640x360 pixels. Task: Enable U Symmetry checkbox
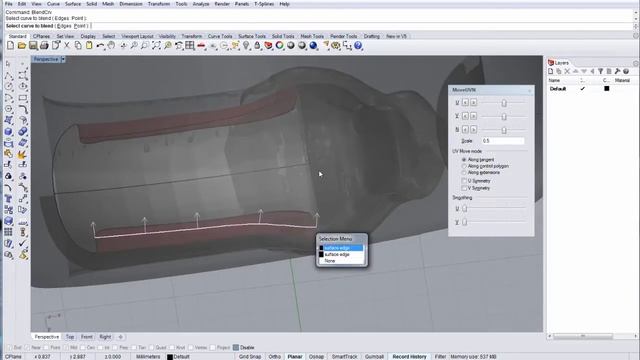tap(464, 181)
